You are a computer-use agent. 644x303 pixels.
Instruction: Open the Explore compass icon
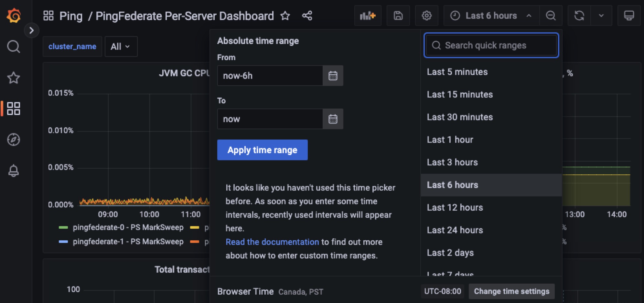tap(14, 140)
